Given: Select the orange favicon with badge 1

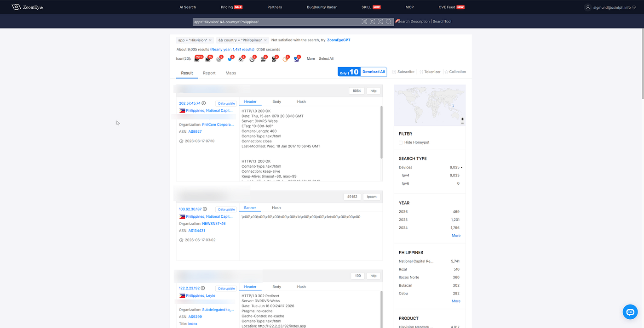Looking at the screenshot, I should (285, 59).
